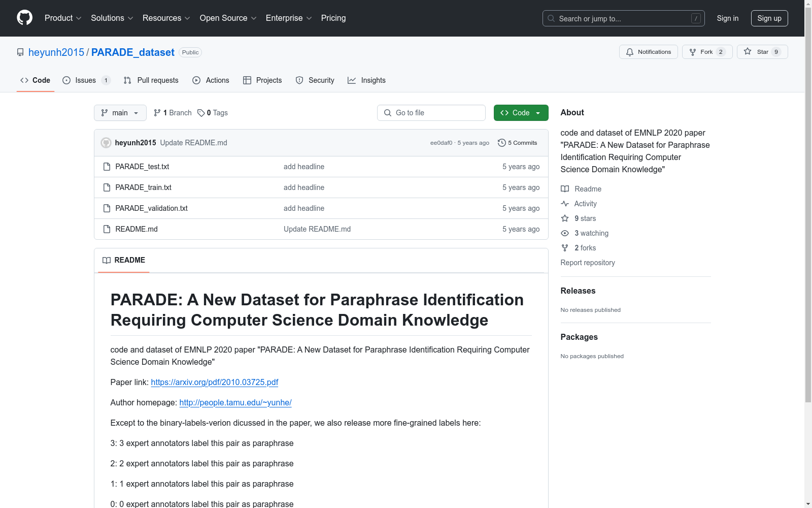Switch to the Issues tab
Viewport: 812px width, 508px height.
(86, 80)
